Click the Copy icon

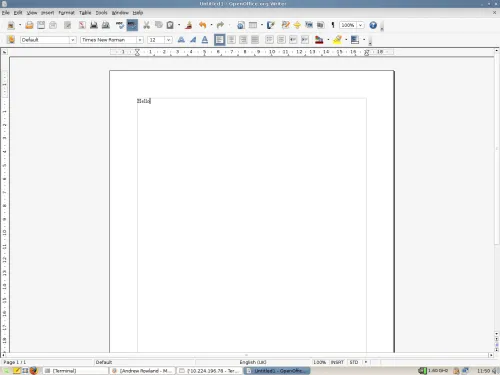(158, 25)
